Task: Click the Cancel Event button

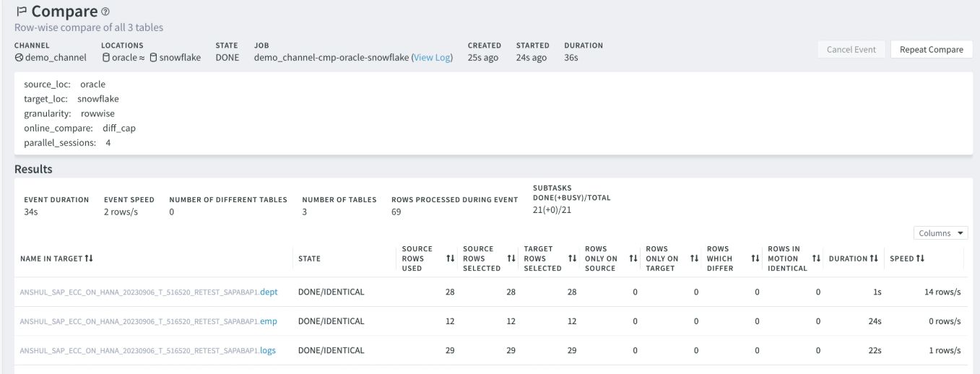Action: click(x=851, y=50)
